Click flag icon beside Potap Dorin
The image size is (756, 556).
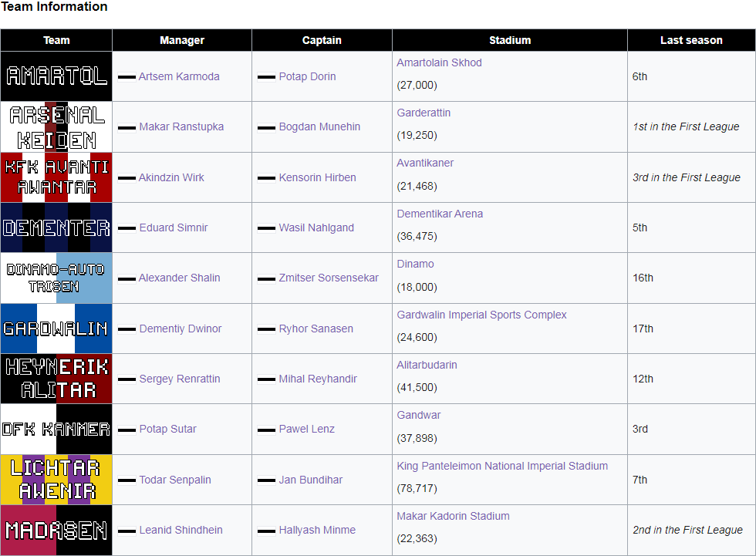coord(267,76)
